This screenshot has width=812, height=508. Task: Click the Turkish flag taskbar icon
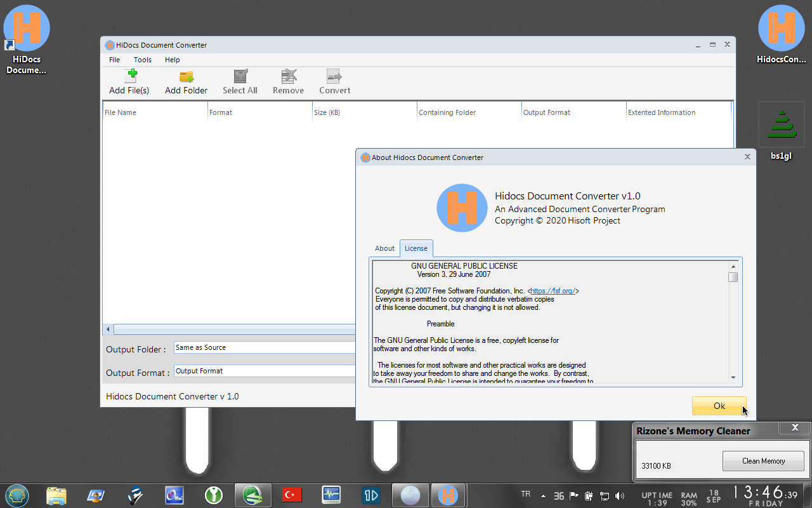pos(292,495)
